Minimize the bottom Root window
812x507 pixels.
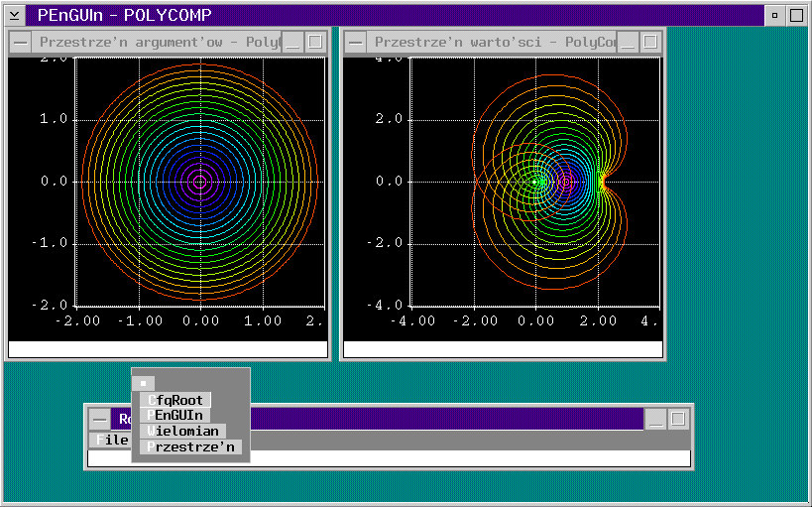click(656, 419)
